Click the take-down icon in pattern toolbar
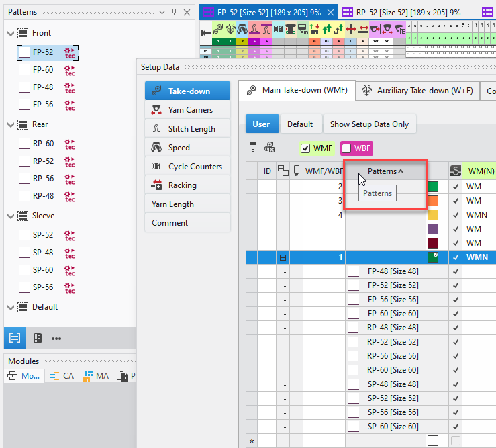The image size is (496, 448). pos(219,29)
